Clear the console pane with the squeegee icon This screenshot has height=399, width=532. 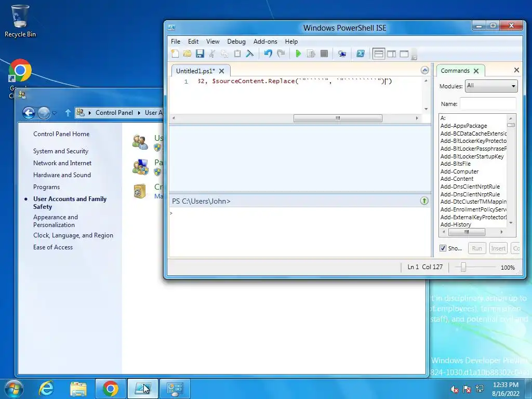coord(250,54)
